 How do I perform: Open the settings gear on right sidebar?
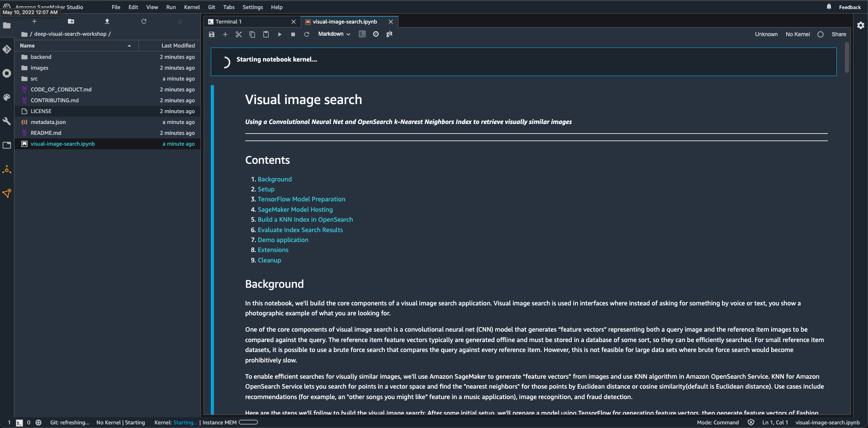861,25
